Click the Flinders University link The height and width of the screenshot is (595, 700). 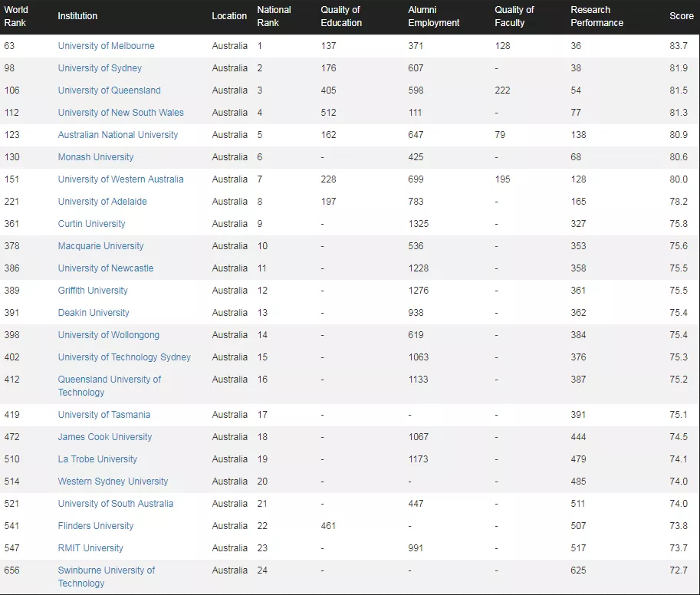click(x=96, y=526)
